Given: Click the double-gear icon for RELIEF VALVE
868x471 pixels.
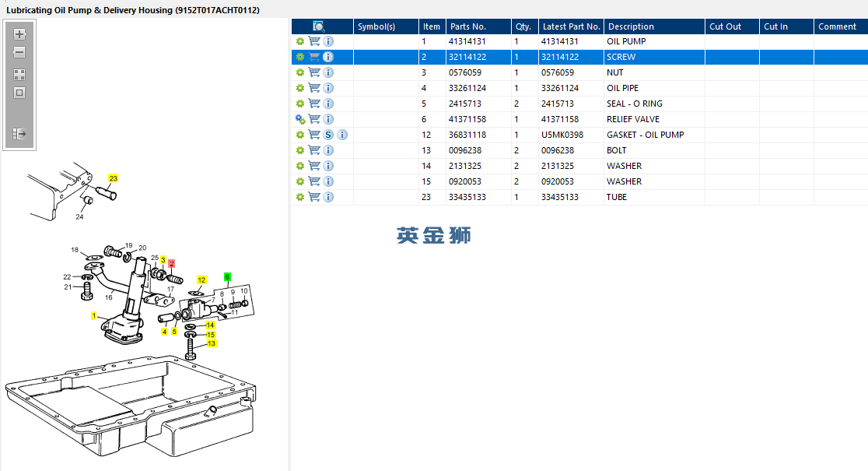Looking at the screenshot, I should point(300,119).
